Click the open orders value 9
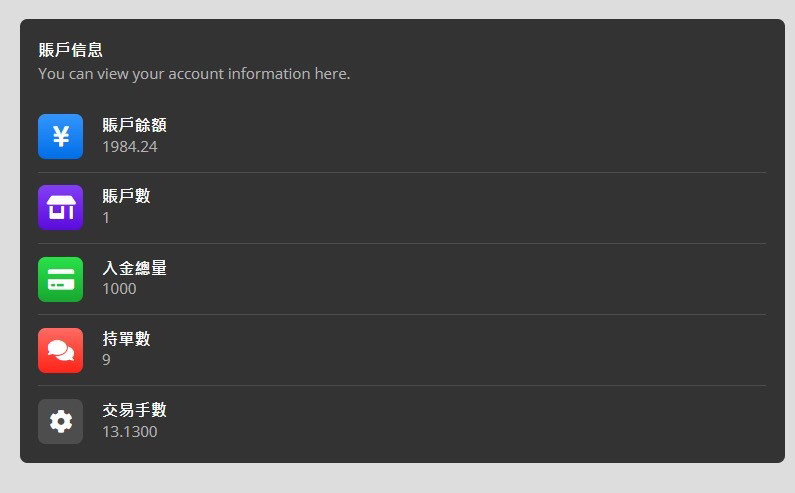Image resolution: width=795 pixels, height=493 pixels. [106, 360]
